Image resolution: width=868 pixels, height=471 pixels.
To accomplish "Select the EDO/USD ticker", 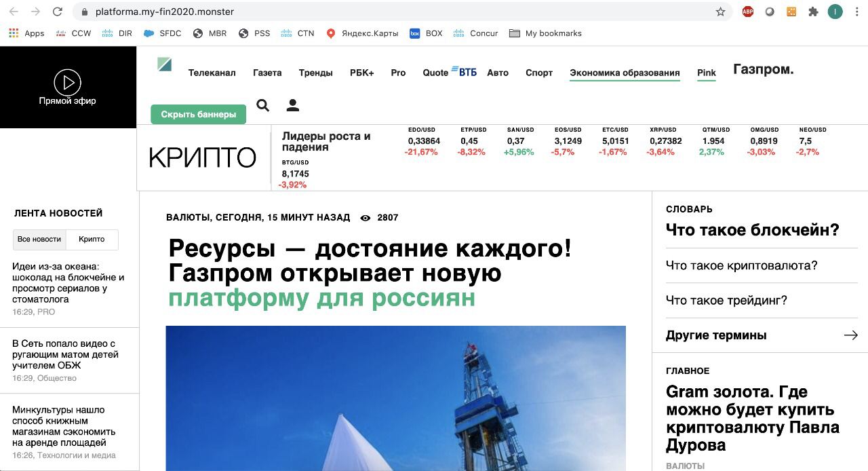I will (422, 141).
